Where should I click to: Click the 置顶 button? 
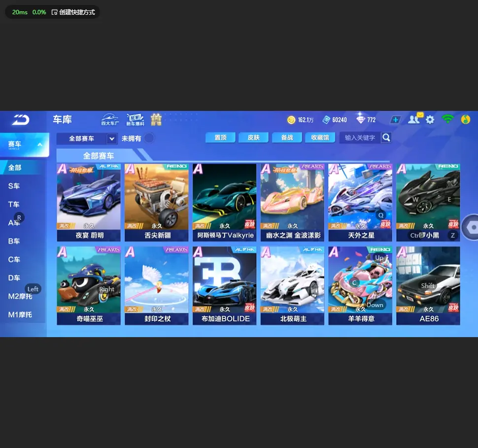220,138
